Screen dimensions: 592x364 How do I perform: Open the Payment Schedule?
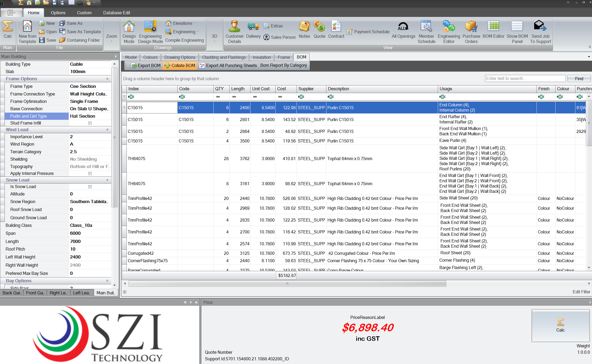point(368,32)
